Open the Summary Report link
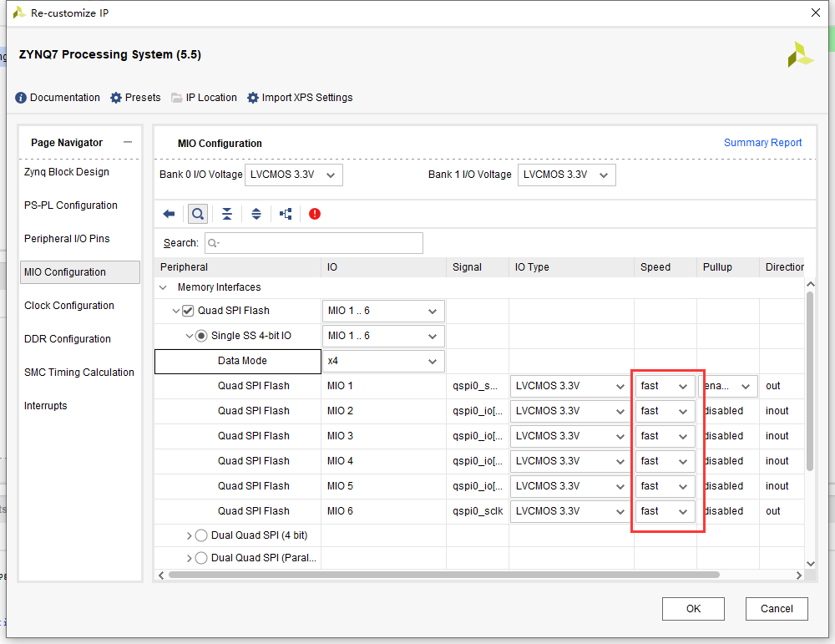 coord(762,143)
